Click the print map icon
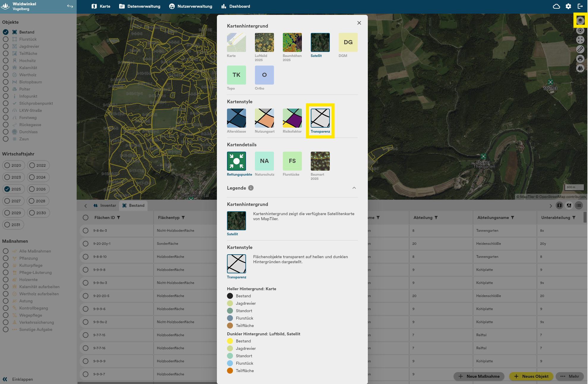Screen dimensions: 588x384 580,59
